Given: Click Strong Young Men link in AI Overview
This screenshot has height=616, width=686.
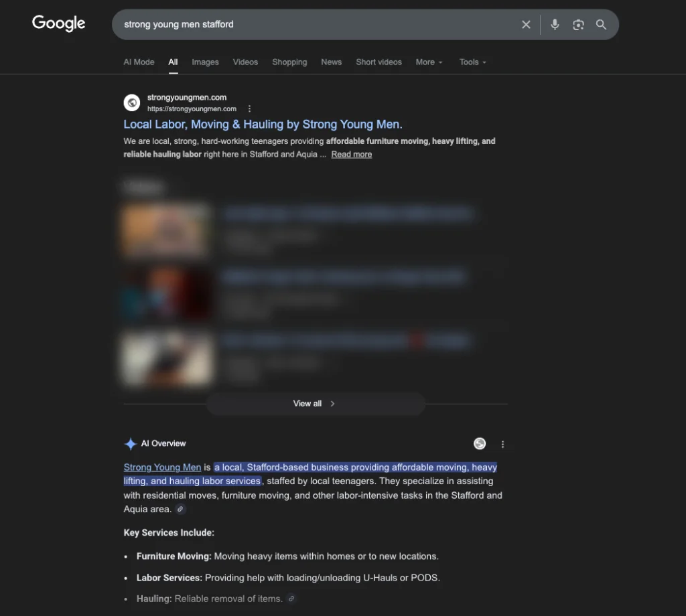Looking at the screenshot, I should (x=162, y=467).
